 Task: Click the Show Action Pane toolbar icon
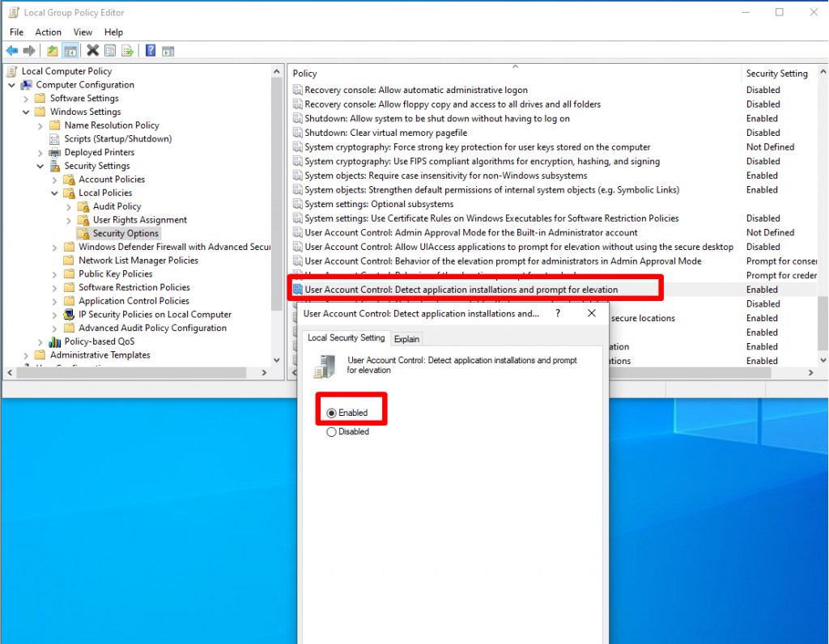(x=168, y=50)
